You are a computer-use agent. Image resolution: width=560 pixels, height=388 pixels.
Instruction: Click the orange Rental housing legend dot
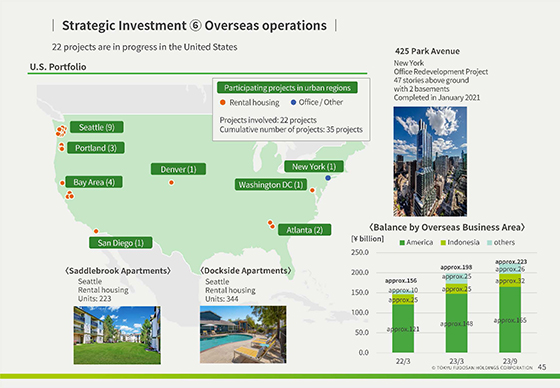pyautogui.click(x=222, y=103)
